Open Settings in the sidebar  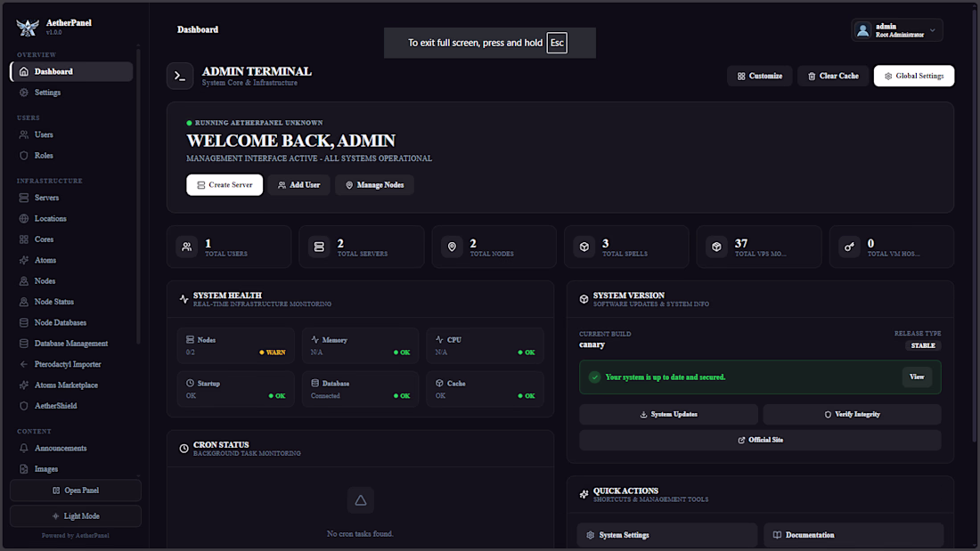coord(71,93)
